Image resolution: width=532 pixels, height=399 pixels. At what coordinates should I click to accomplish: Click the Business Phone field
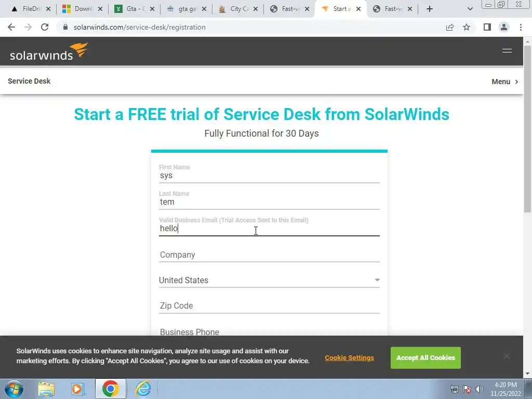tap(269, 331)
